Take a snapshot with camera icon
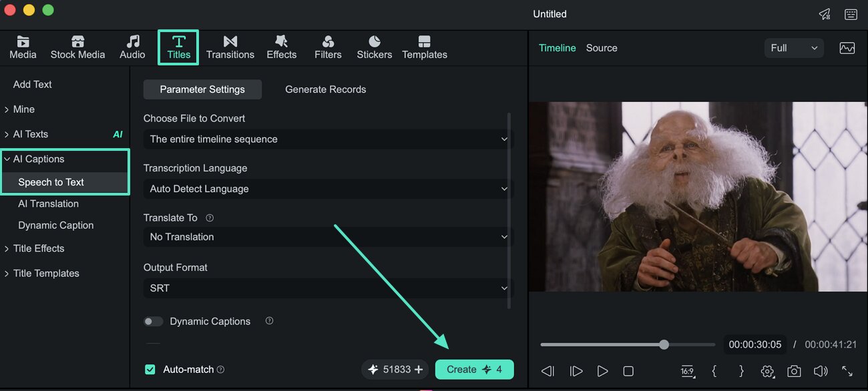This screenshot has width=868, height=391. click(x=794, y=371)
